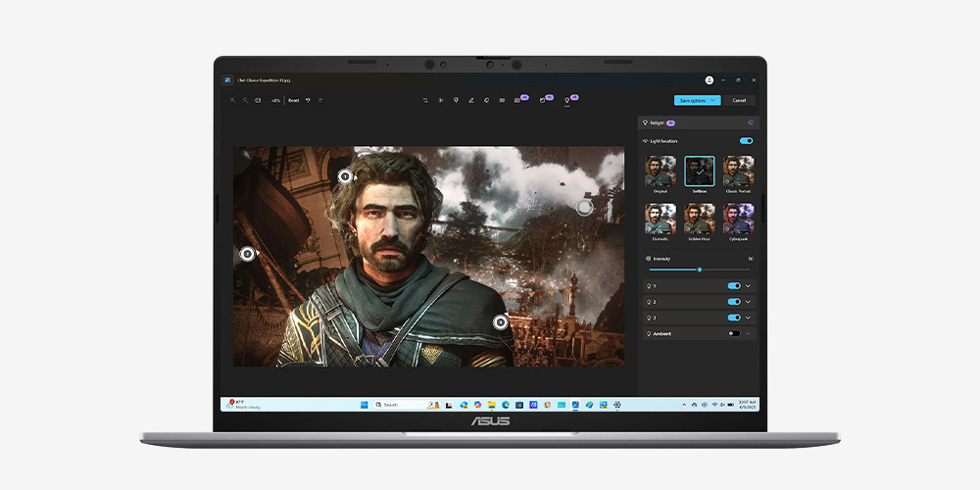Expand light 2 settings chevron
The image size is (980, 490).
point(749,302)
